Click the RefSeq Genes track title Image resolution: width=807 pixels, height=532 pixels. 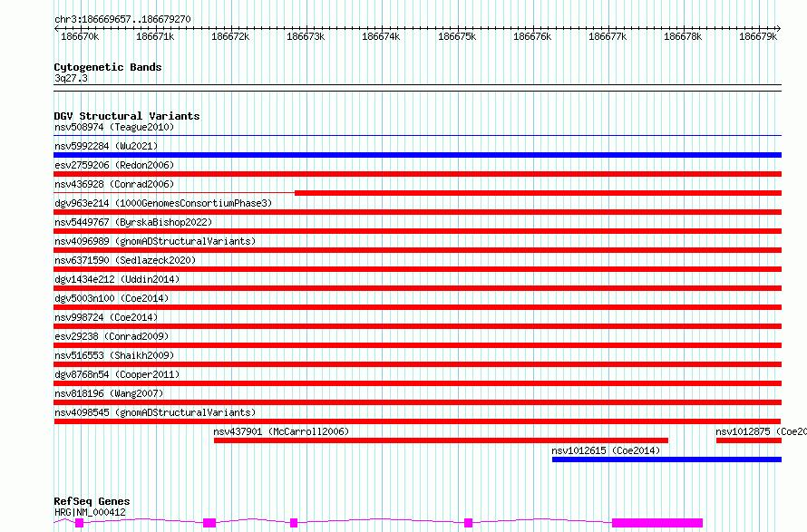tap(92, 502)
